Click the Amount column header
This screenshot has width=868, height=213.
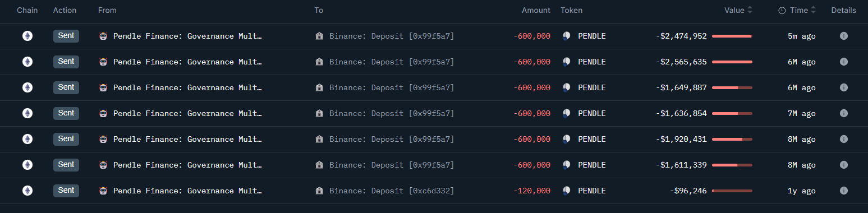536,10
